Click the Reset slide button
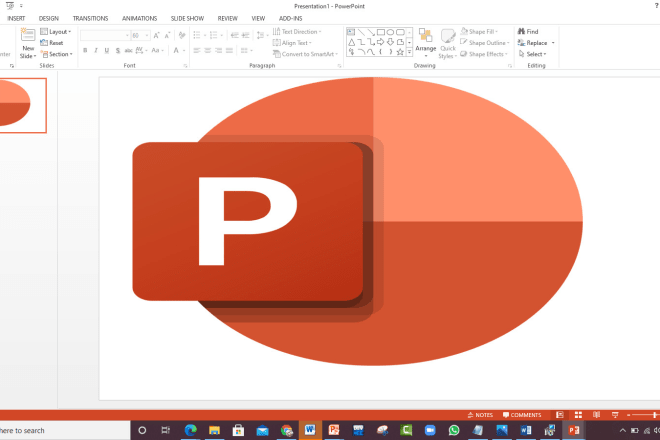Viewport: 660px width, 440px height. (51, 43)
